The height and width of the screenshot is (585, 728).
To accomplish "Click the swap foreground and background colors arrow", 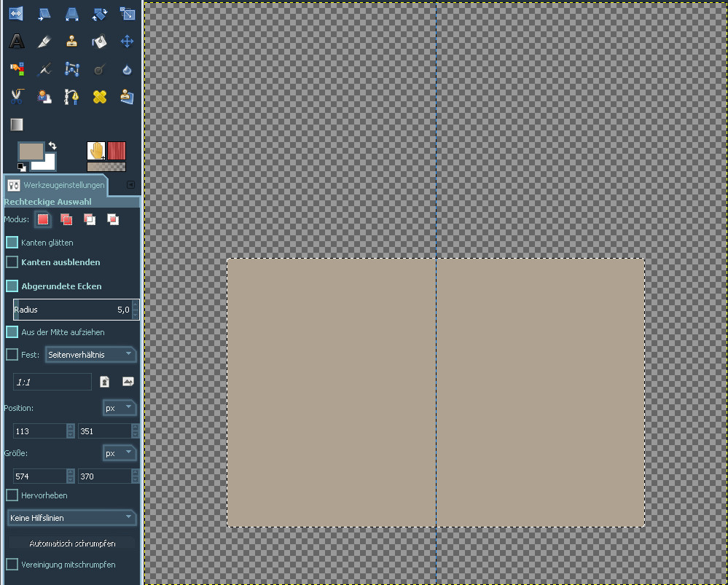I will coord(52,146).
